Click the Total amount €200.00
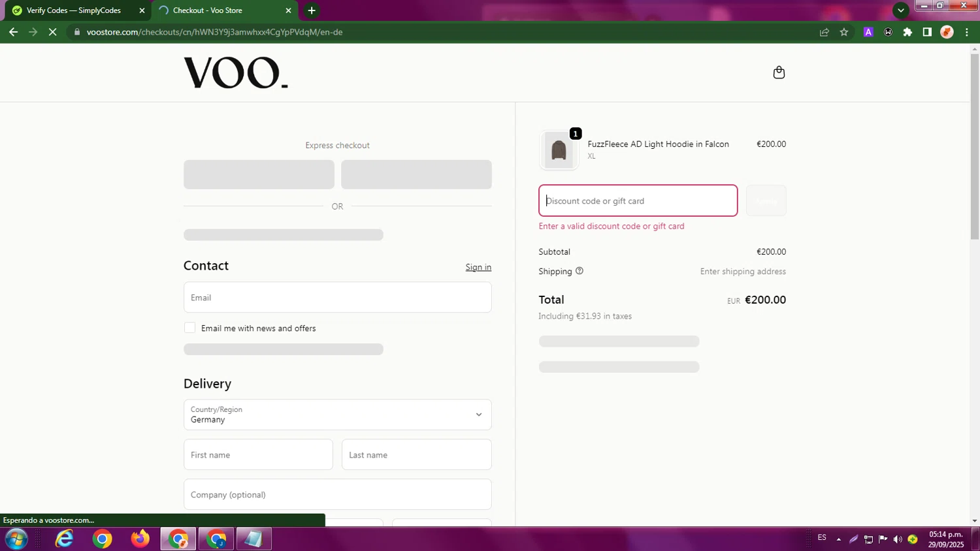Screen dimensions: 980x551 [765, 300]
